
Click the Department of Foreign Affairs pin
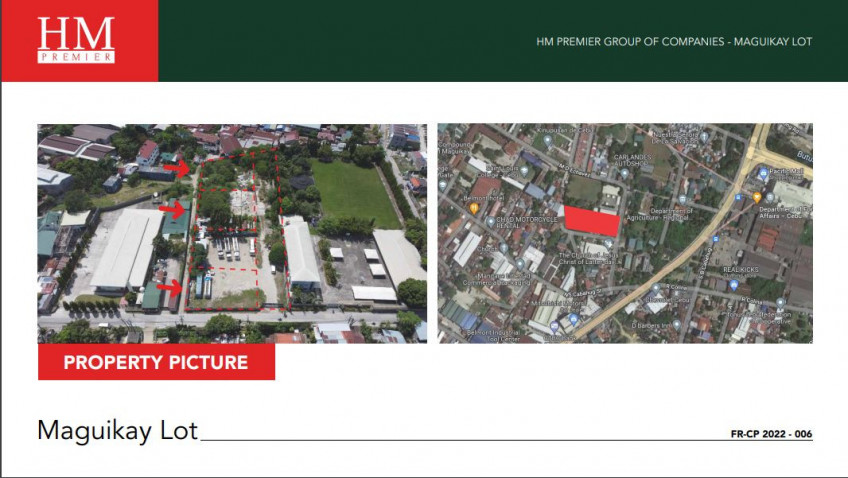point(770,198)
